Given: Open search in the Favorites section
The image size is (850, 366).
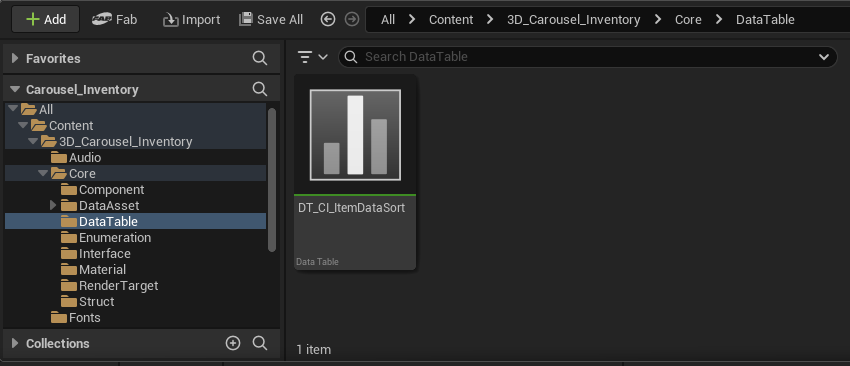Looking at the screenshot, I should click(x=260, y=58).
